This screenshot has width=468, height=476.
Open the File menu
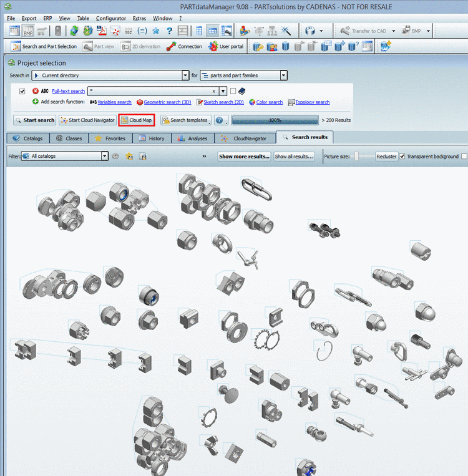tap(11, 18)
